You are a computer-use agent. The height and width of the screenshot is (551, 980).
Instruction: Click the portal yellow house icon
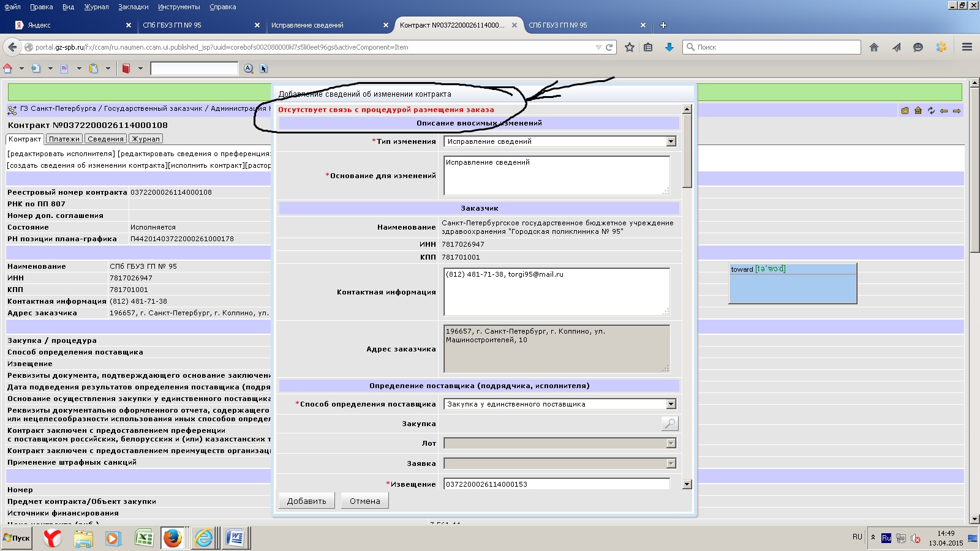tap(918, 111)
